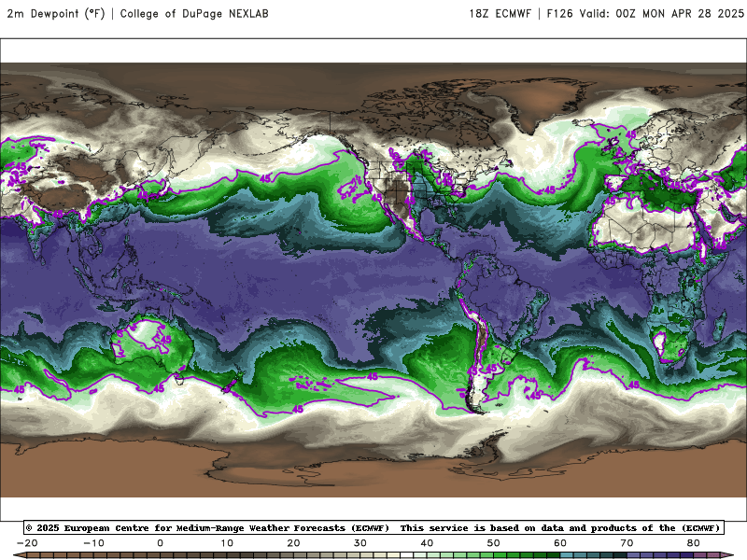Viewport: 747px width, 560px height.
Task: Click the "10" colorbar label
Action: 227,543
